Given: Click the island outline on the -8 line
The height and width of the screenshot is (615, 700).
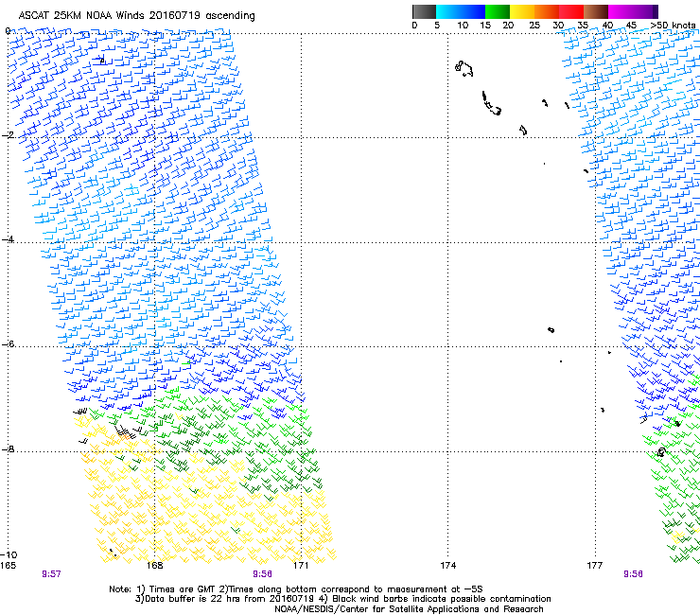Looking at the screenshot, I should (x=661, y=452).
